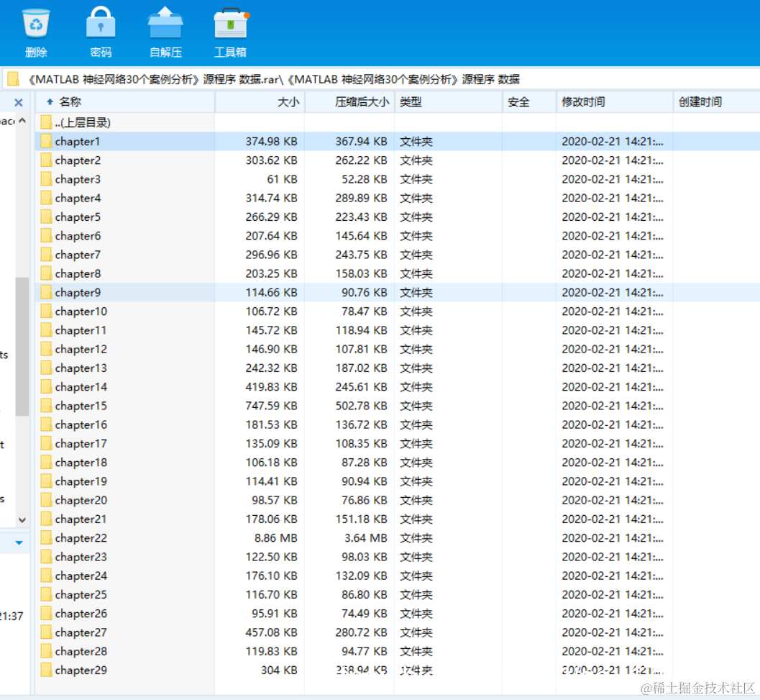Image resolution: width=760 pixels, height=700 pixels.
Task: Click the 747.59 KB size of chapter15
Action: point(272,406)
